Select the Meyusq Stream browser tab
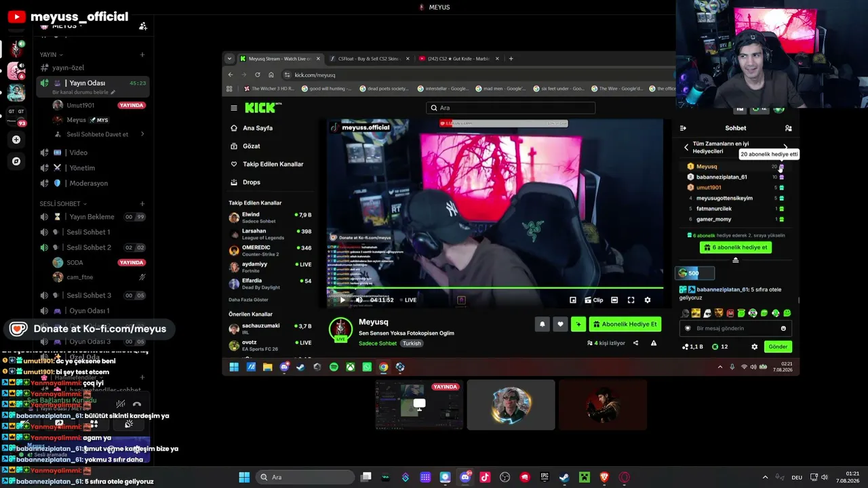The image size is (868, 488). (279, 59)
